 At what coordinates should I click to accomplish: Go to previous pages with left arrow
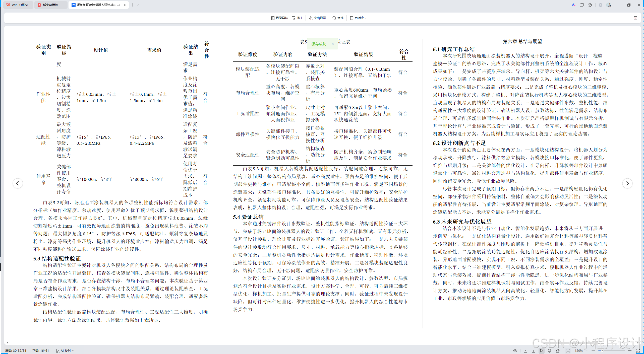18,183
